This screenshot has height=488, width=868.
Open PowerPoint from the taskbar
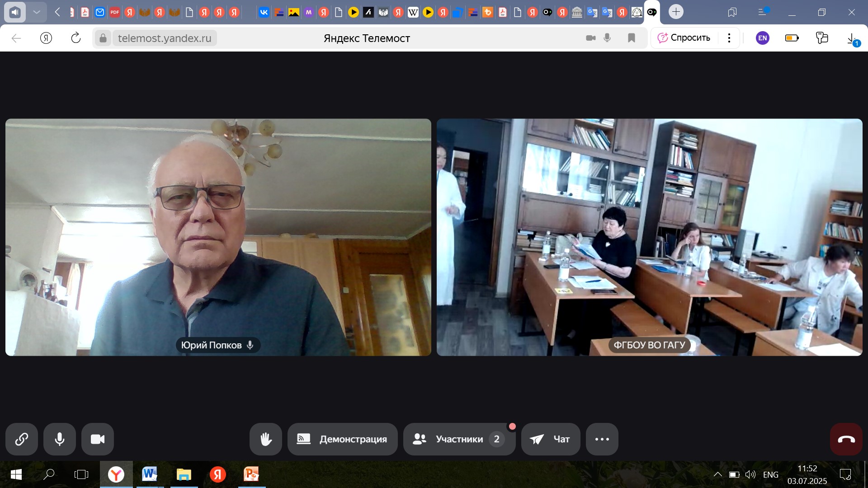click(251, 474)
